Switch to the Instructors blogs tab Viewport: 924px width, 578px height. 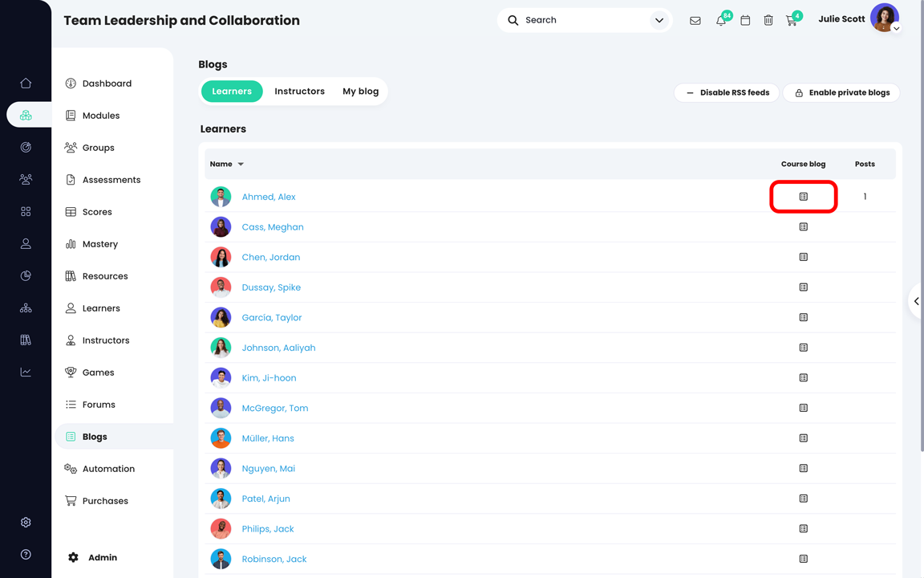(x=299, y=92)
